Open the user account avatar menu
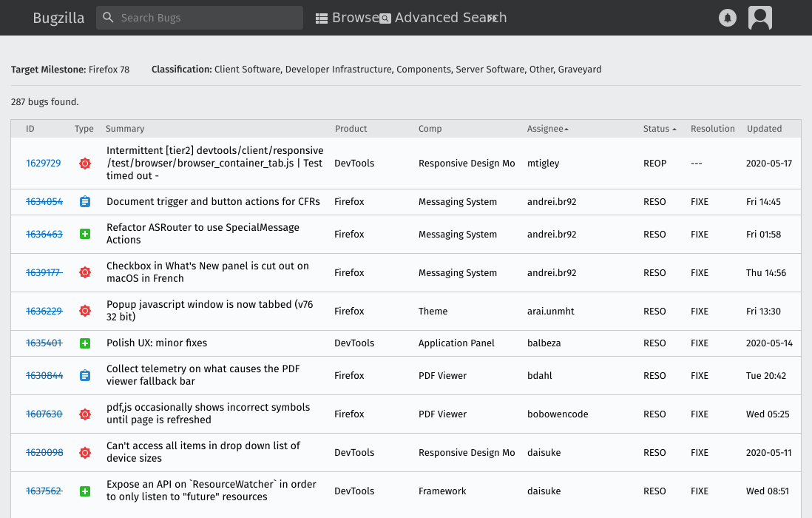Viewport: 812px width, 518px height. click(x=759, y=18)
